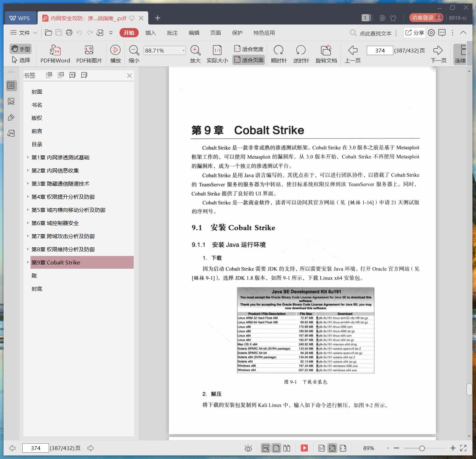Rotate page counterclockwise
476x459 pixels.
click(x=301, y=54)
